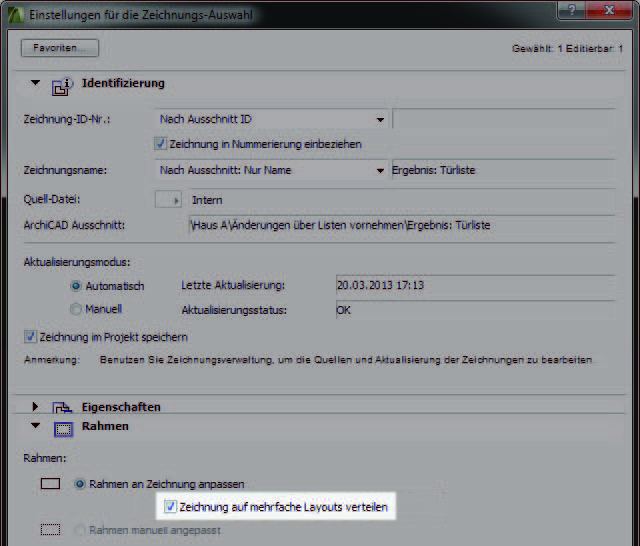Click the Zeichnung-ID-Nr. text field

coord(503,119)
